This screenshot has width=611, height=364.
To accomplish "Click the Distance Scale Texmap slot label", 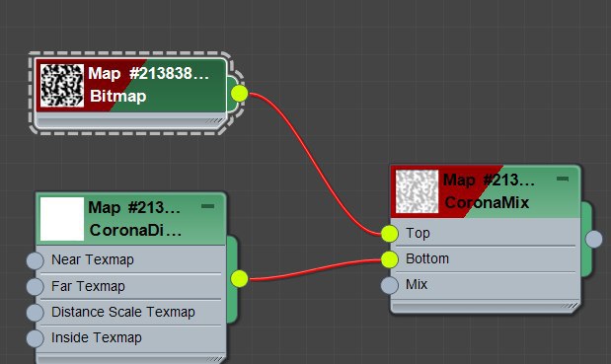I will click(123, 312).
